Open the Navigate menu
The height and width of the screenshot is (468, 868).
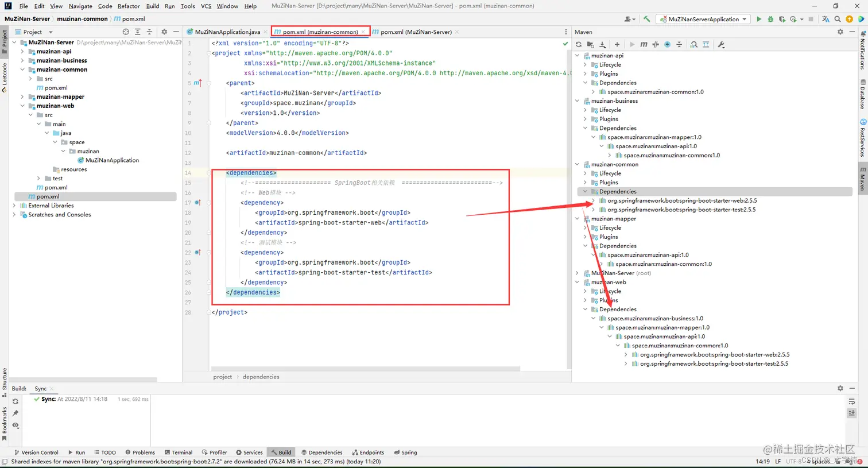(80, 6)
